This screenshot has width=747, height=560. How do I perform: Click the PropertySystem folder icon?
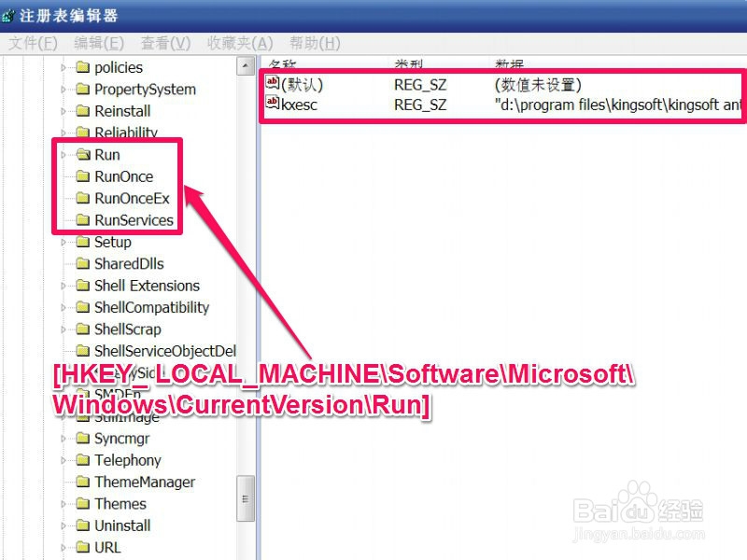click(83, 89)
